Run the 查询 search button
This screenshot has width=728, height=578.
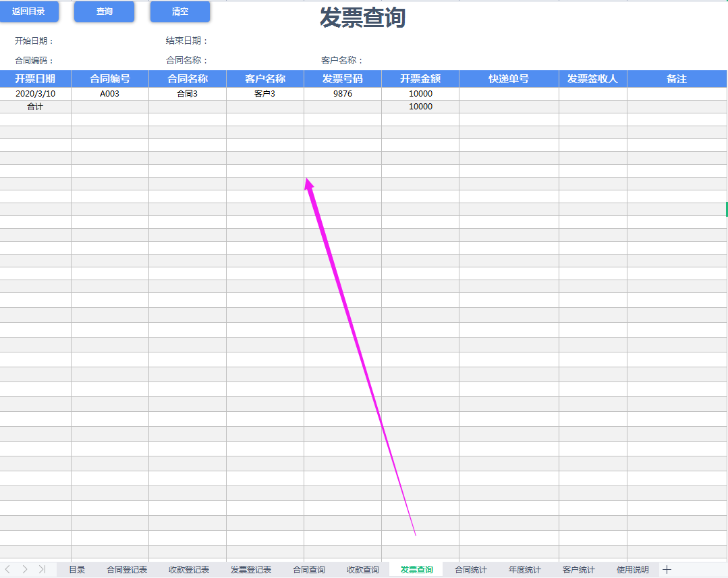pyautogui.click(x=104, y=11)
